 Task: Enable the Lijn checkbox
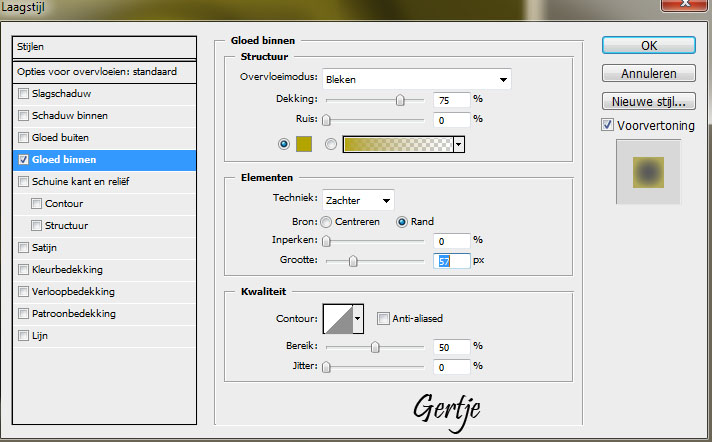click(x=23, y=335)
